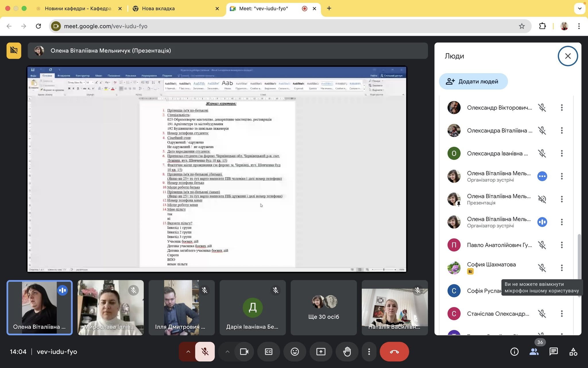This screenshot has height=368, width=588.
Task: Open the Chrome three-dot menu
Action: pos(579,26)
